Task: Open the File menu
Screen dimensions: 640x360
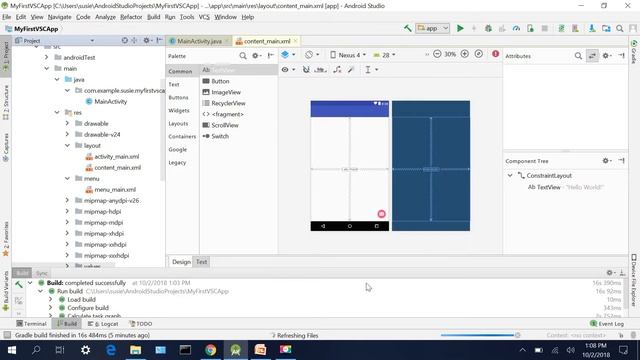Action: tap(7, 17)
